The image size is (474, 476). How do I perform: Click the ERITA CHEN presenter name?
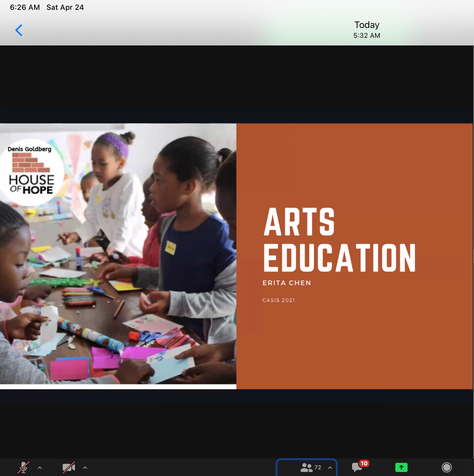[287, 283]
